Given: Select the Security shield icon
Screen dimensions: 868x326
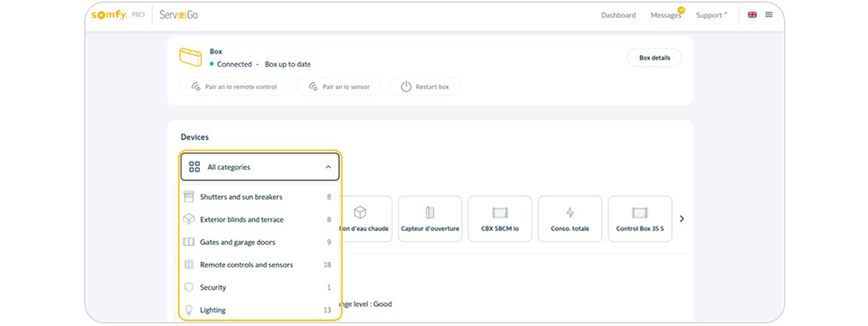Looking at the screenshot, I should tap(189, 287).
